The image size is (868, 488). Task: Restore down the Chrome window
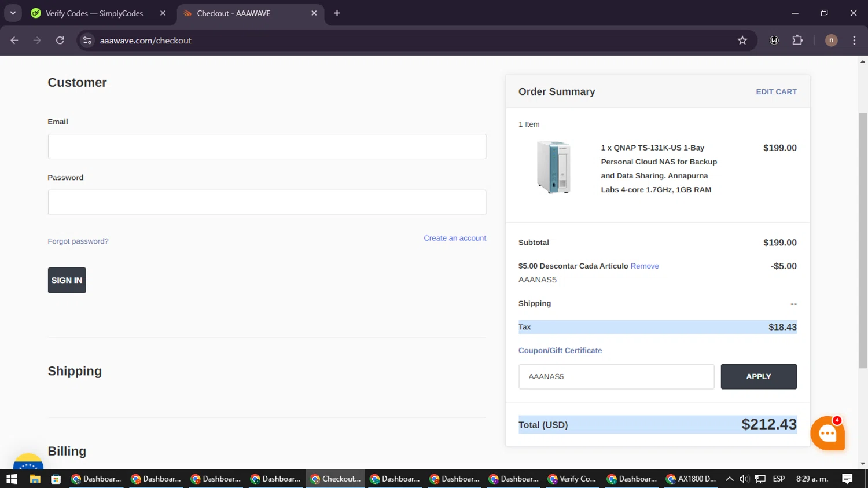point(824,13)
